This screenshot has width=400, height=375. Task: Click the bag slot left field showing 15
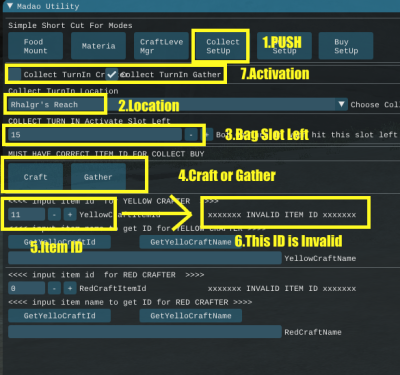point(95,135)
